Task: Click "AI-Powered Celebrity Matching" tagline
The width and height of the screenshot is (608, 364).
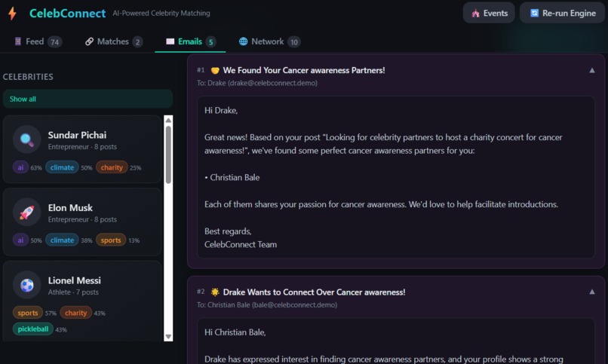Action: coord(161,13)
